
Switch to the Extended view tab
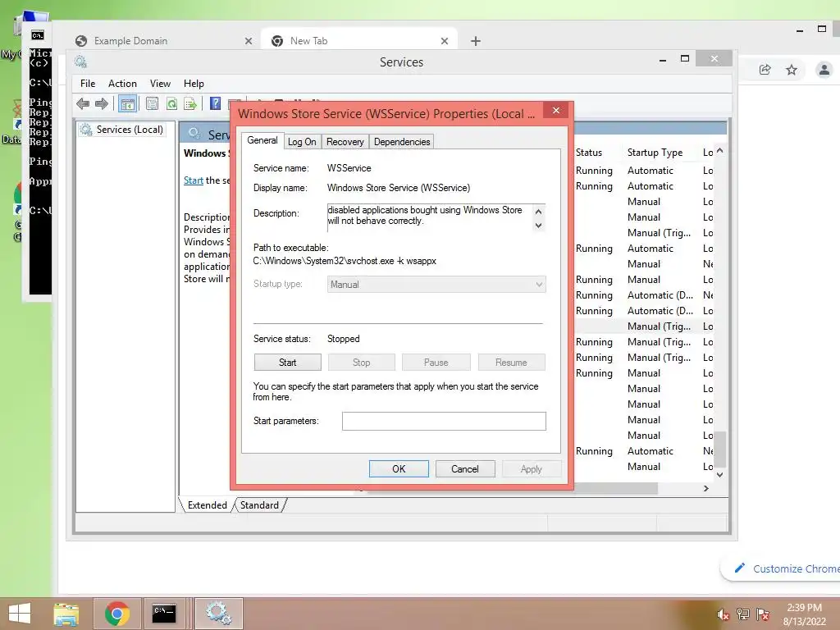[x=208, y=505]
